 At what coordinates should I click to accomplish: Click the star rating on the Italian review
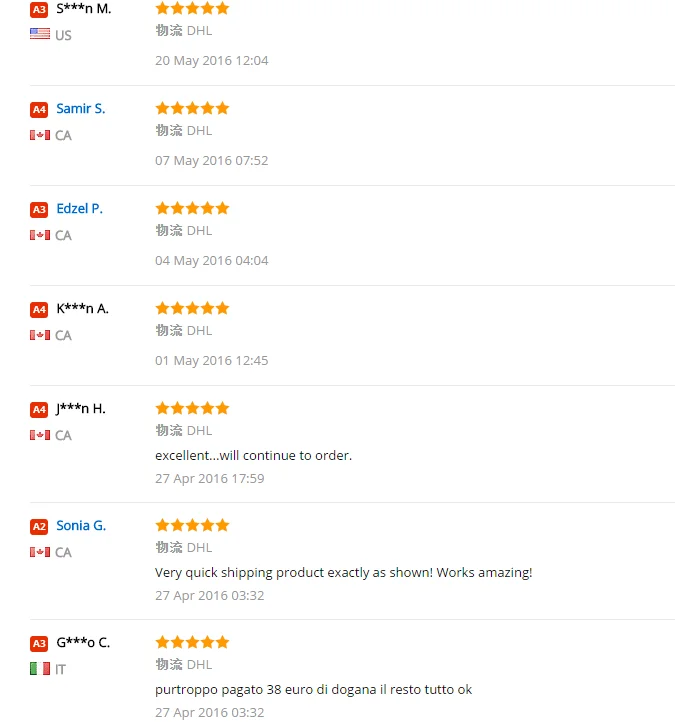192,642
